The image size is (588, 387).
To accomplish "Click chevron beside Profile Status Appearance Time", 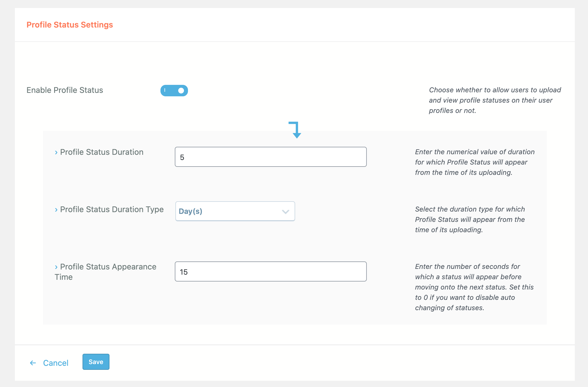I will coord(56,267).
